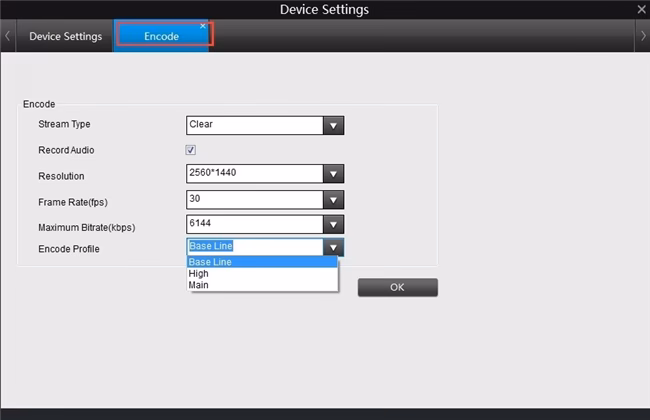
Task: Click the Stream Type dropdown arrow
Action: (x=334, y=125)
